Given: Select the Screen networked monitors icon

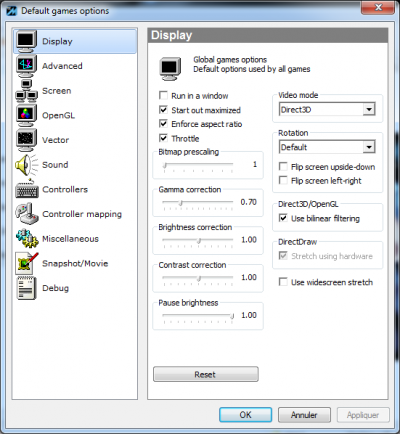Looking at the screenshot, I should [x=26, y=91].
